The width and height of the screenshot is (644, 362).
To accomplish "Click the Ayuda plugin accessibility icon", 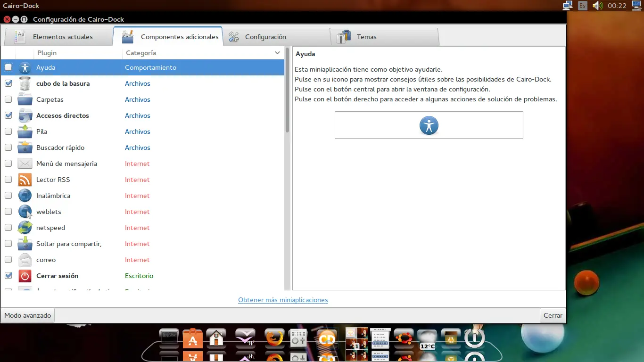I will click(25, 67).
